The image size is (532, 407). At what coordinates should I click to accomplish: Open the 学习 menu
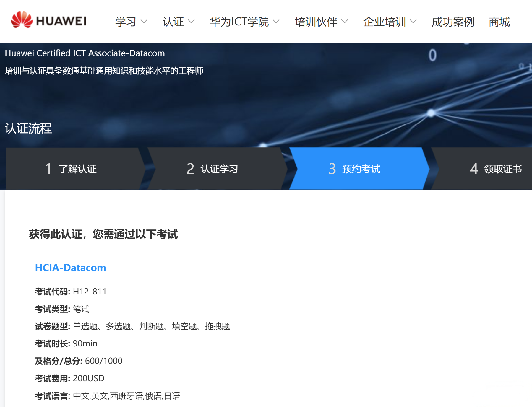coord(126,22)
